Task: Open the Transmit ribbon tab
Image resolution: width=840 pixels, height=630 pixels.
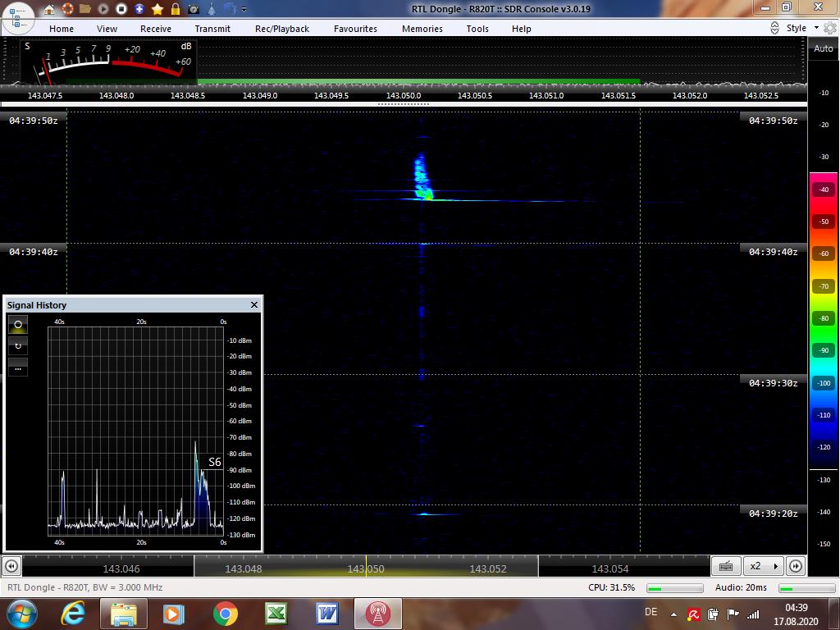Action: (212, 29)
